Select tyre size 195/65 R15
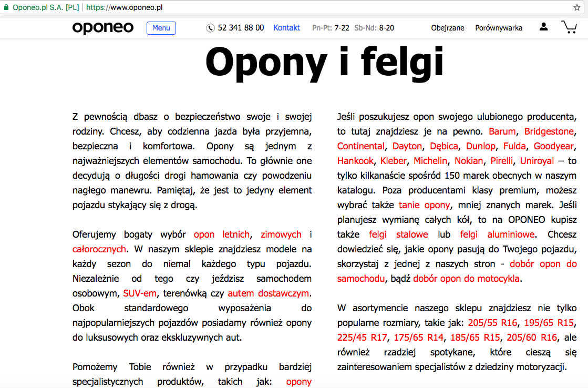 click(549, 323)
